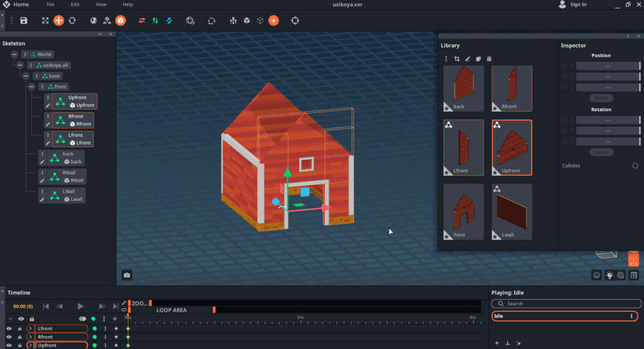Viewport: 644px width, 349px height.
Task: Click the lightbulb lighting icon in viewport
Action: tap(610, 275)
